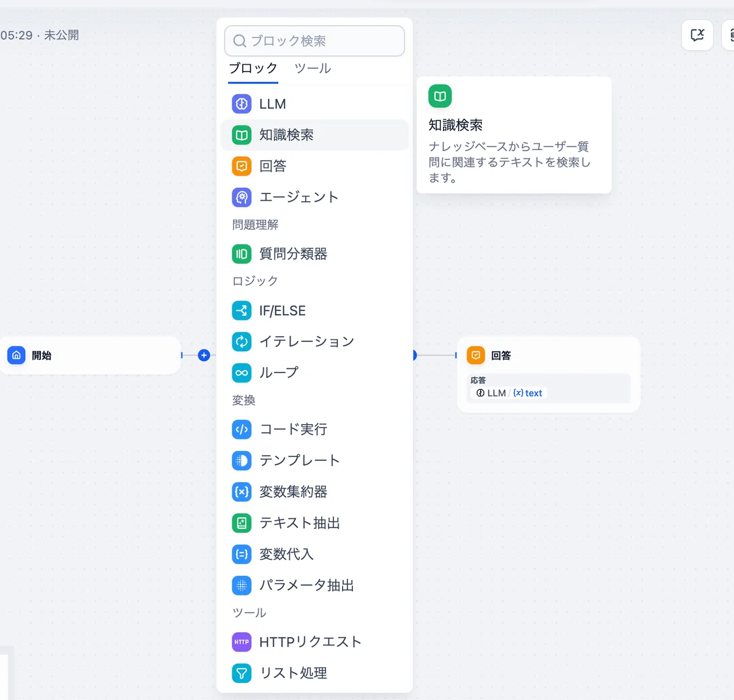The width and height of the screenshot is (734, 700).
Task: Add the 知識検索 block
Action: (314, 135)
